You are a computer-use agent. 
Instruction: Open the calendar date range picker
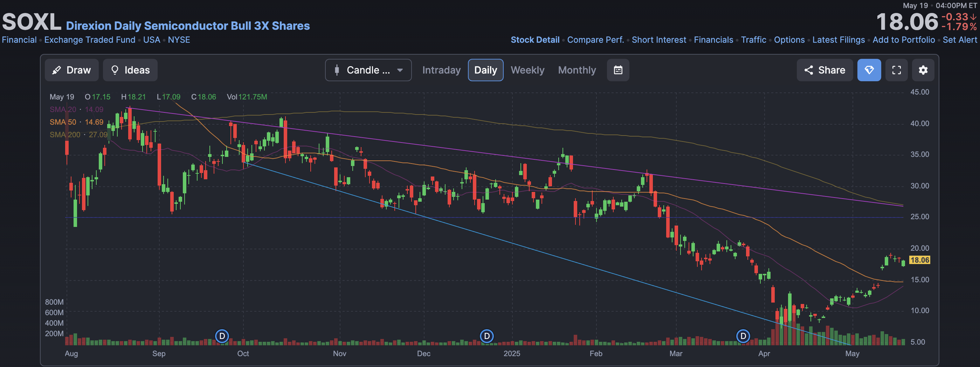pos(618,70)
